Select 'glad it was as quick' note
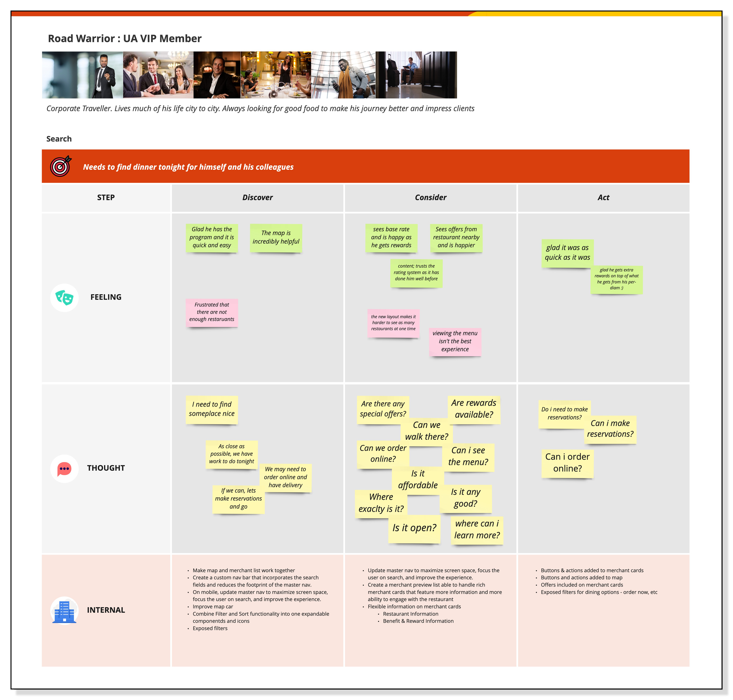 click(567, 253)
